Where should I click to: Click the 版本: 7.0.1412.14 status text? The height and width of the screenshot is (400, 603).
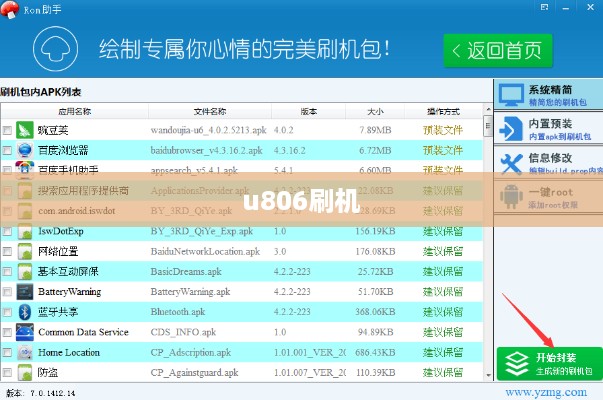41,393
